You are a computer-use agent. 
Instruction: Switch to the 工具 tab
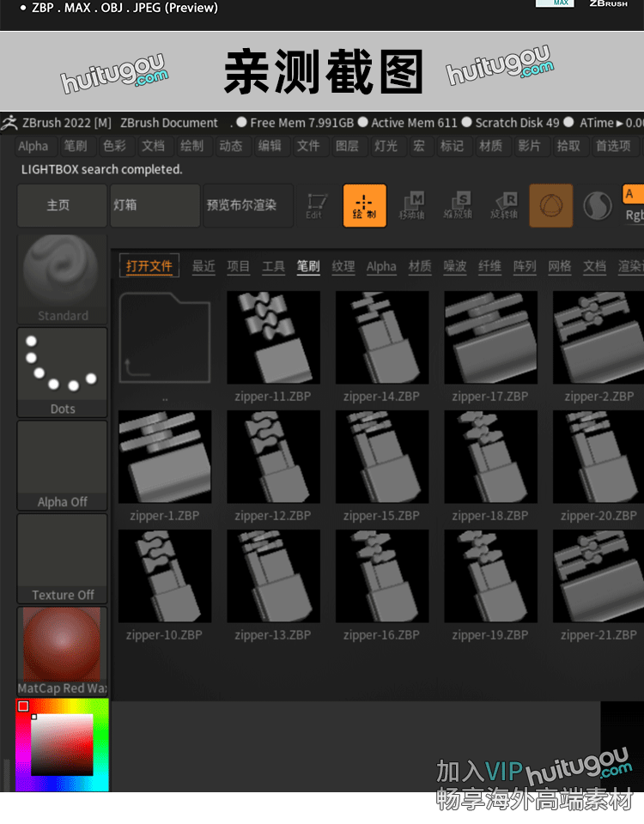(x=273, y=266)
